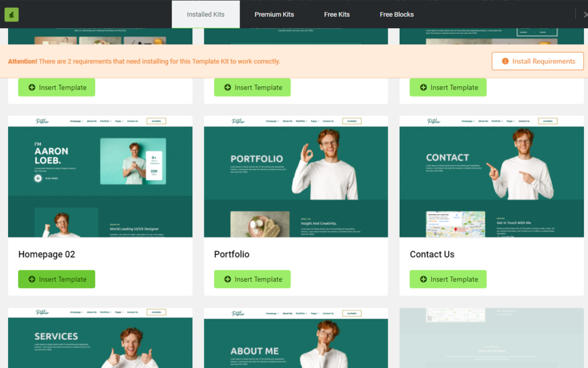
Task: Open the Premium Kits tab
Action: 274,14
